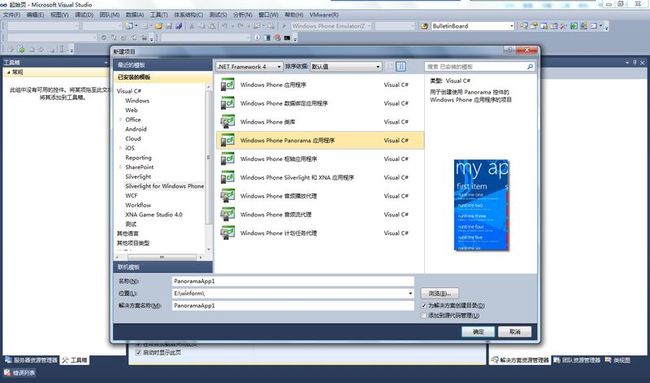Open the .NET Framework 4 dropdown
The width and height of the screenshot is (650, 383).
[249, 66]
